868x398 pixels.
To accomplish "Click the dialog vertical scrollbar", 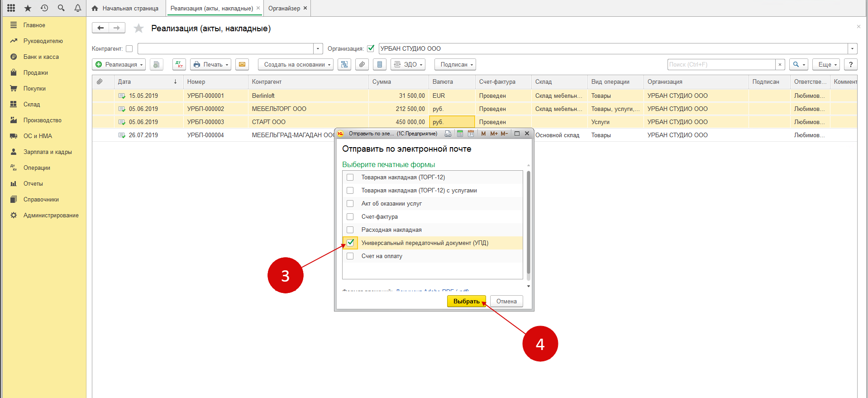I will (528, 223).
